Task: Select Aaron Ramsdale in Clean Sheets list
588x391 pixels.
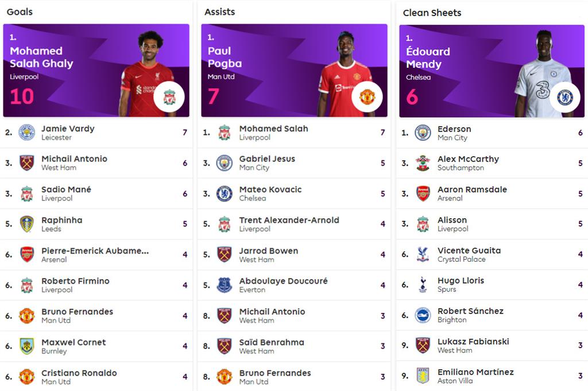Action: (472, 189)
